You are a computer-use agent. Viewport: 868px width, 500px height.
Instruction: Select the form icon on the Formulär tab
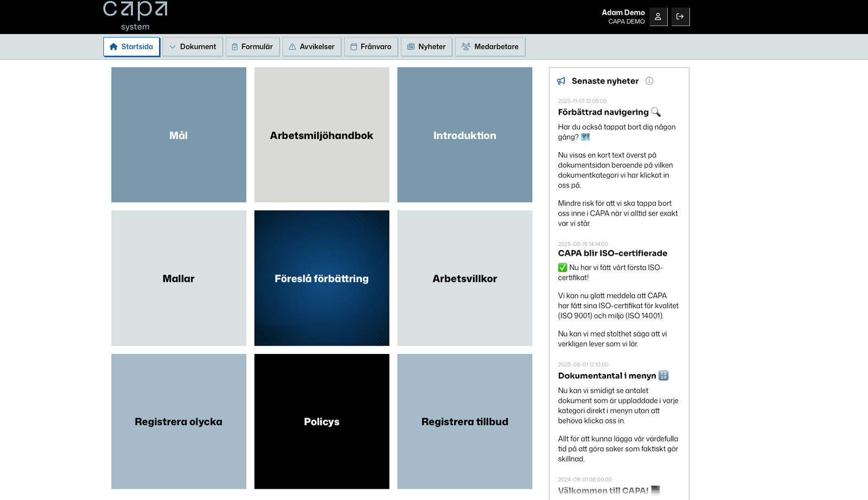coord(234,47)
